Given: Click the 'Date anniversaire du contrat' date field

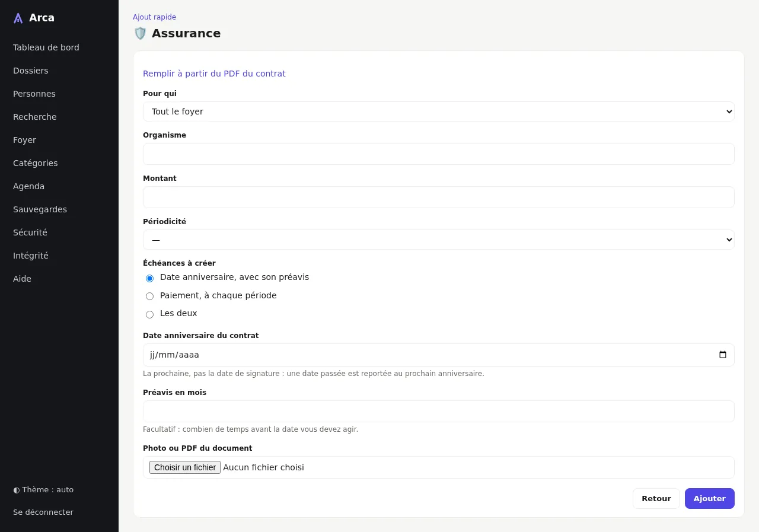Looking at the screenshot, I should [x=439, y=355].
